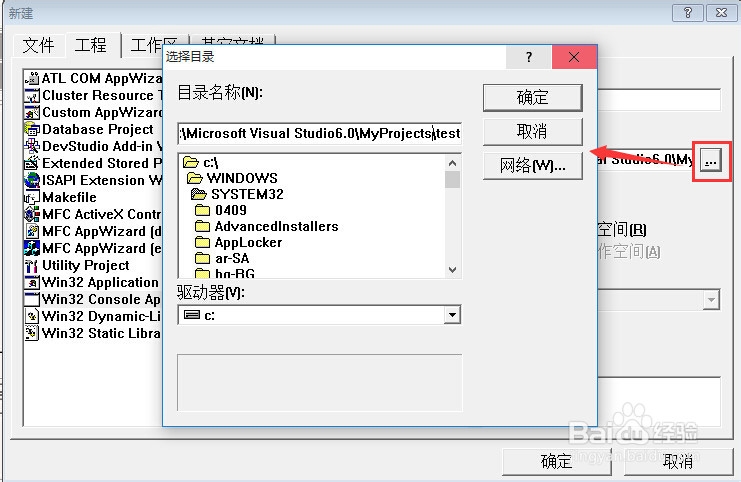Select the ar-SA directory name
Viewport: 741px width, 482px height.
tap(232, 258)
